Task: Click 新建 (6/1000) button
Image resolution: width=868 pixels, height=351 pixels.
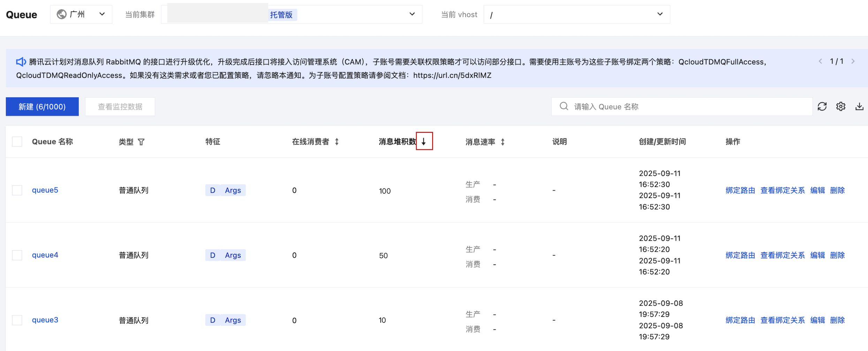Action: 42,107
